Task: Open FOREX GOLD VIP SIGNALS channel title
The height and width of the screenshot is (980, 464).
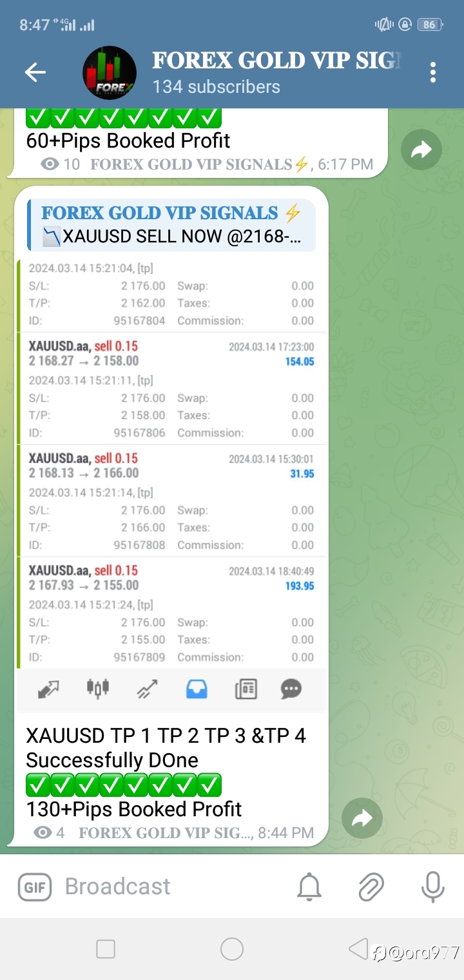Action: click(277, 60)
